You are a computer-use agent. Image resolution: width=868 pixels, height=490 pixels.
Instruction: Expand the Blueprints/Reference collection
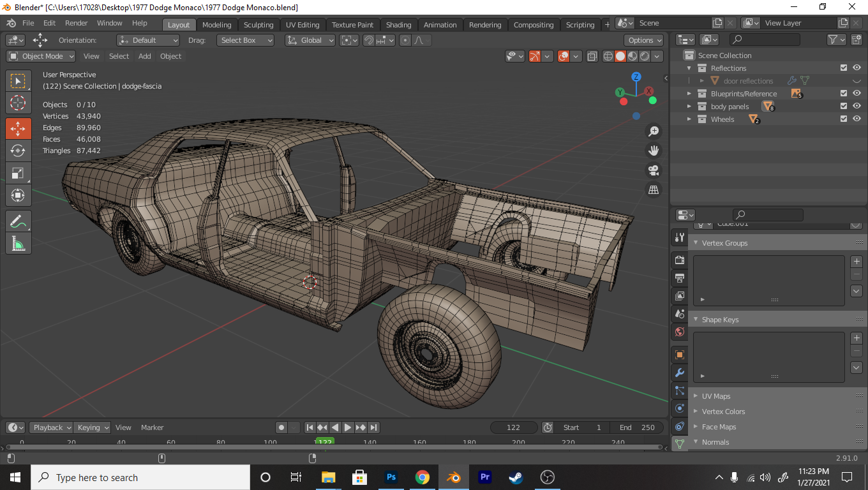click(x=689, y=94)
